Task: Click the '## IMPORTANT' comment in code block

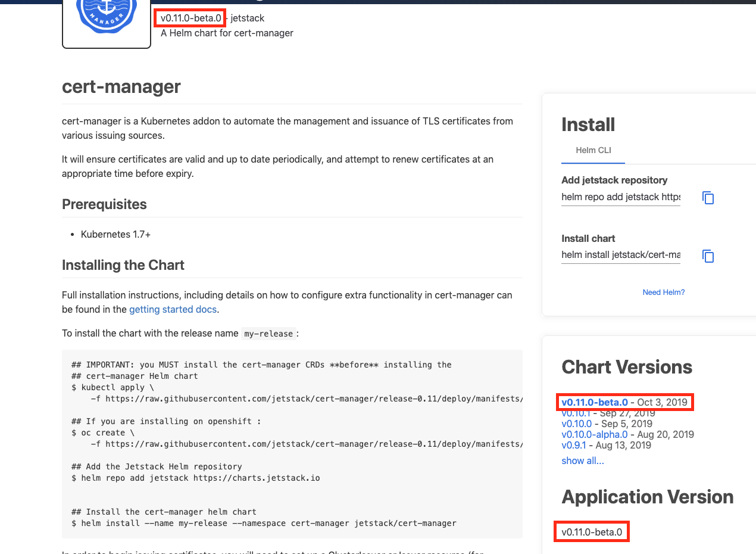Action: (x=261, y=365)
